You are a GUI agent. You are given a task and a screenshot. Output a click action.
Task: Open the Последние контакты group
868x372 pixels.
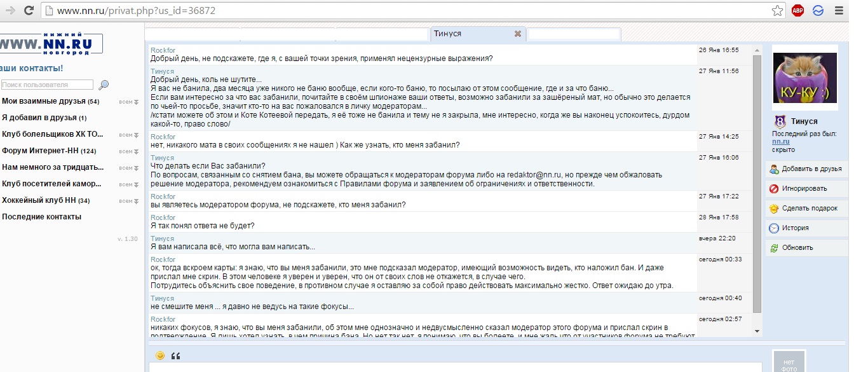tap(42, 217)
